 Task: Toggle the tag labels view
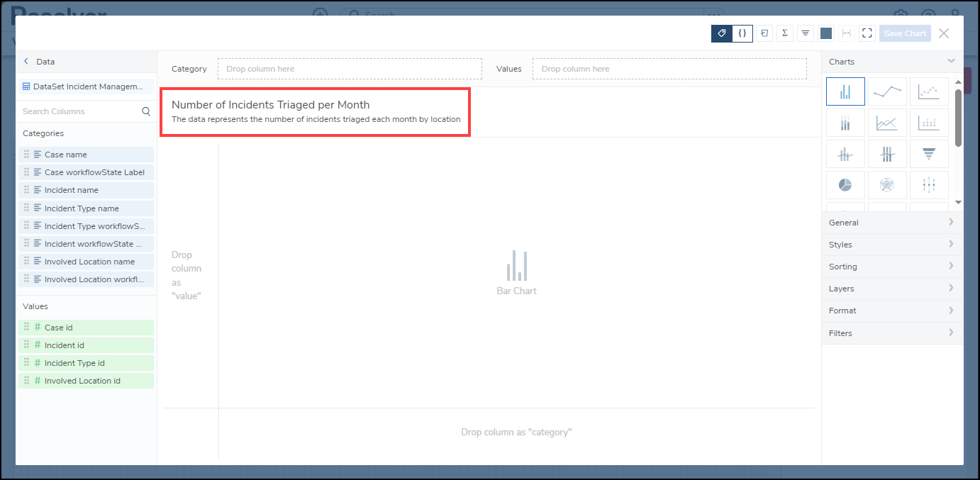[722, 33]
